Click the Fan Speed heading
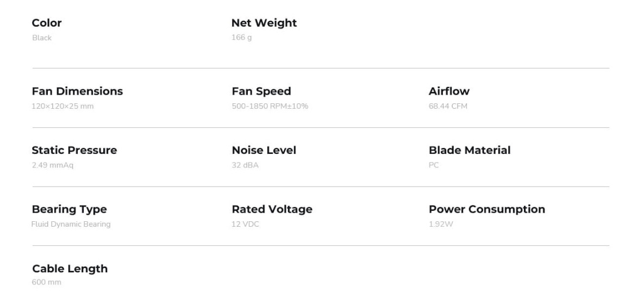The height and width of the screenshot is (305, 644). pos(261,91)
